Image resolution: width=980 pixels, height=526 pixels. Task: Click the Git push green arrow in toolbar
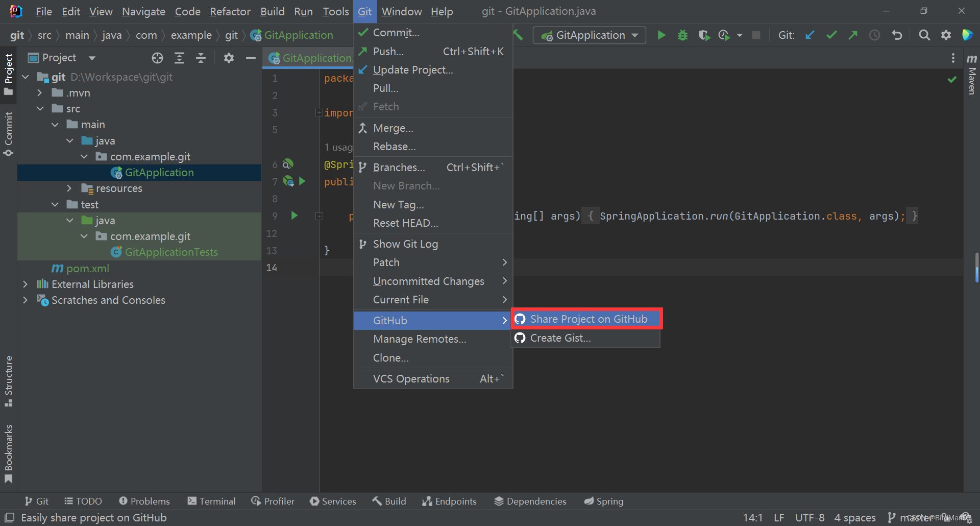point(853,35)
